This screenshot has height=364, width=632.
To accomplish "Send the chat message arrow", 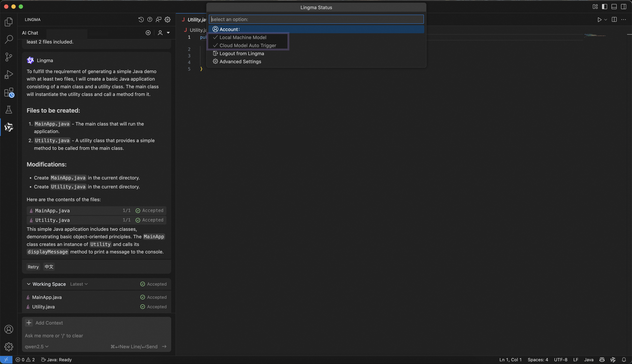I will point(164,346).
